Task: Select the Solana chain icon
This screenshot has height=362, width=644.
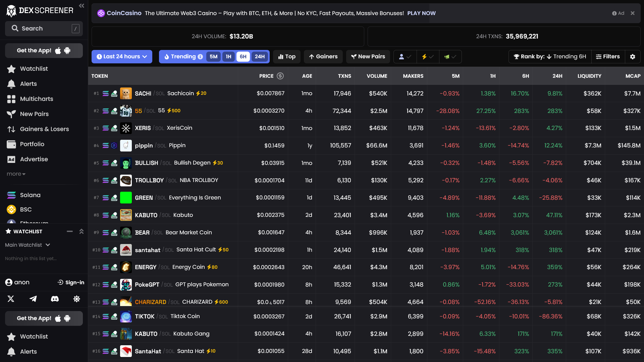Action: [x=11, y=195]
